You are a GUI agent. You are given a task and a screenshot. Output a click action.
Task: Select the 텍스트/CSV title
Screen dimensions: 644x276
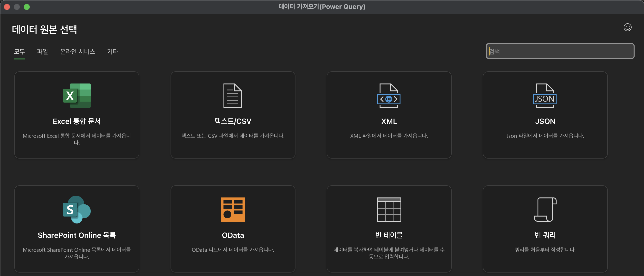[233, 121]
